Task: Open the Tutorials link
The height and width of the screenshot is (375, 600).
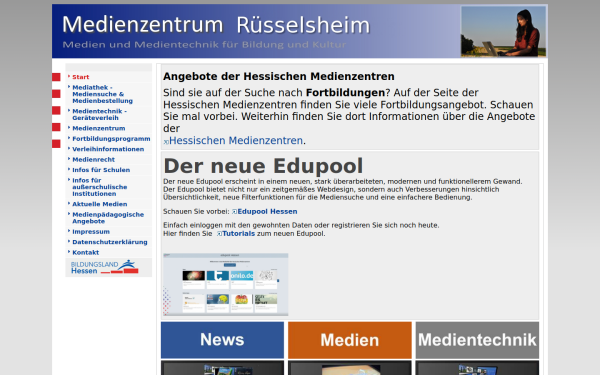Action: coord(238,233)
